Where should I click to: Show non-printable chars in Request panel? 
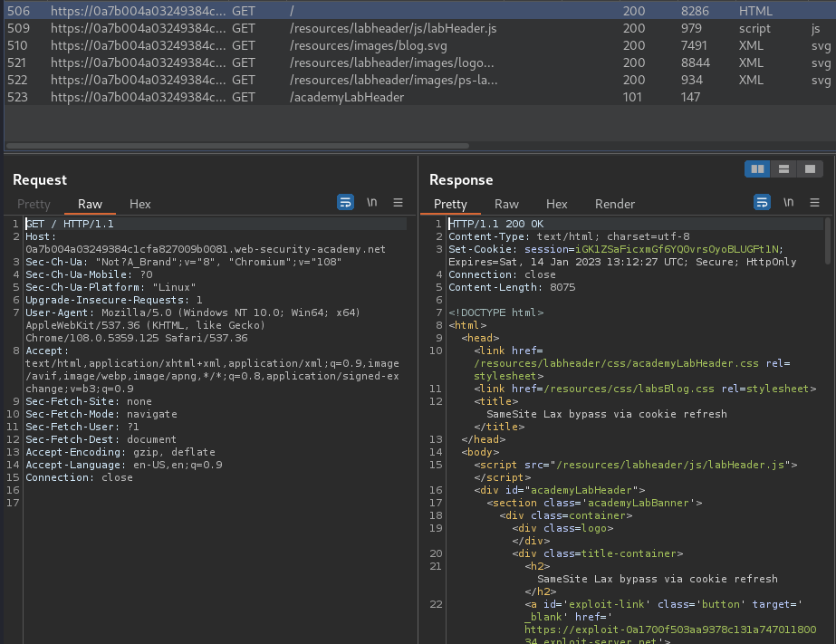coord(372,203)
